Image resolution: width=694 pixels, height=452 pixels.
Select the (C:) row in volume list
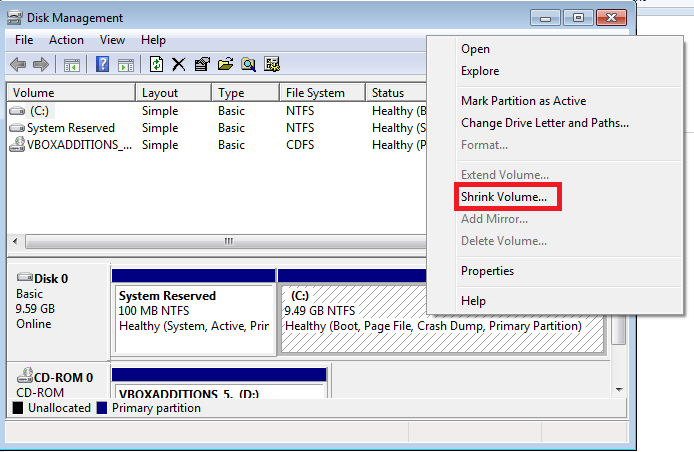(217, 111)
